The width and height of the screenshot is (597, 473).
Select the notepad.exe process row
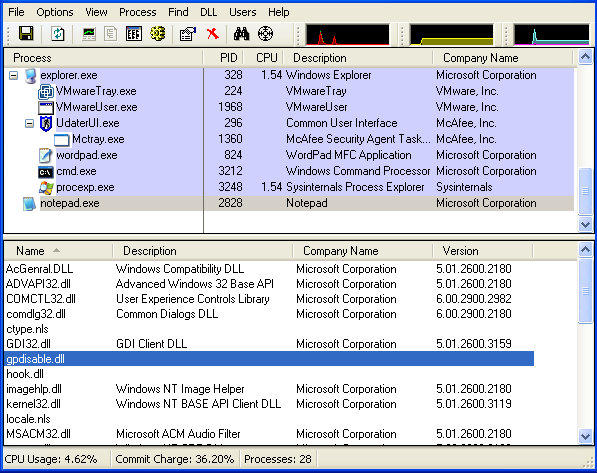(x=288, y=203)
